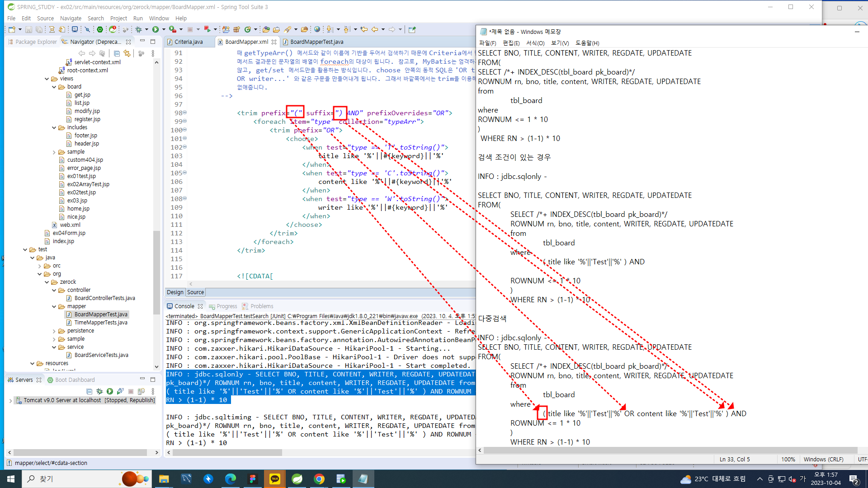The image size is (868, 488).
Task: Click the Open Perspective icon in toolbar
Action: point(412,29)
